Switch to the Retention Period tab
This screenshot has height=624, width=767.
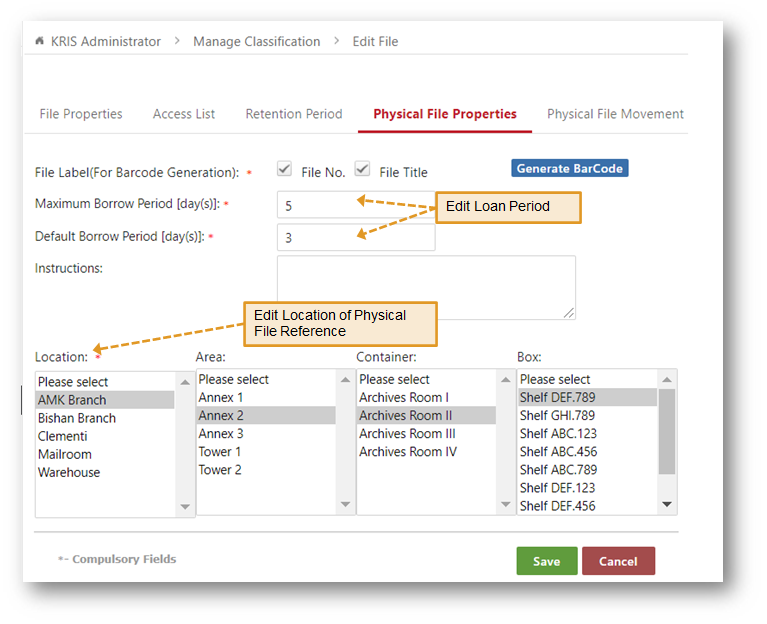294,114
